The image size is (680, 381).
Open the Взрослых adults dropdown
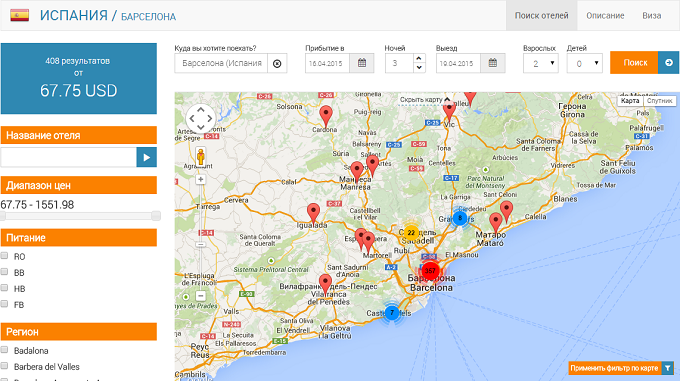[540, 63]
